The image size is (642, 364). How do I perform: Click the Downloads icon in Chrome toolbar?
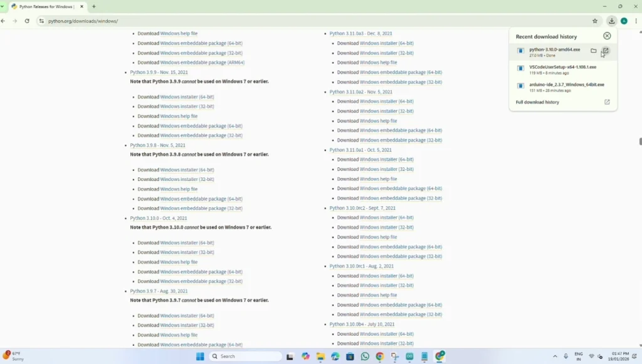pyautogui.click(x=612, y=21)
